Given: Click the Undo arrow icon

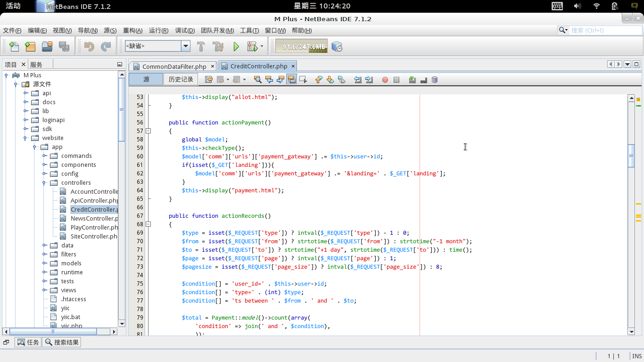Looking at the screenshot, I should (89, 47).
